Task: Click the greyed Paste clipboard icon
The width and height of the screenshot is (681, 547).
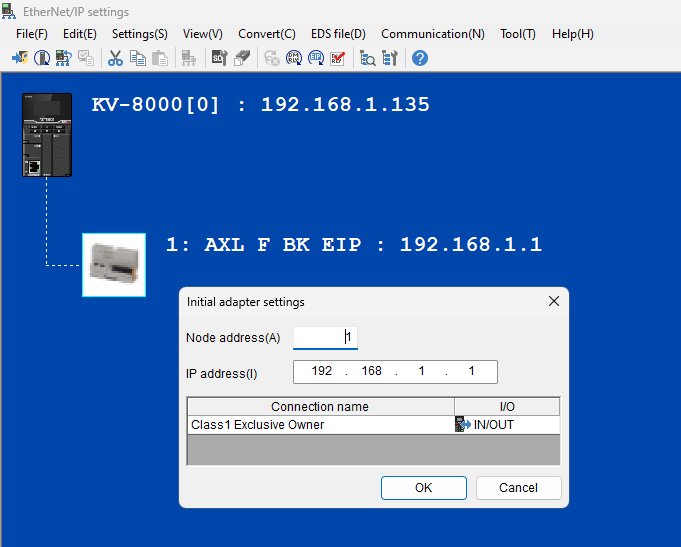Action: 160,58
